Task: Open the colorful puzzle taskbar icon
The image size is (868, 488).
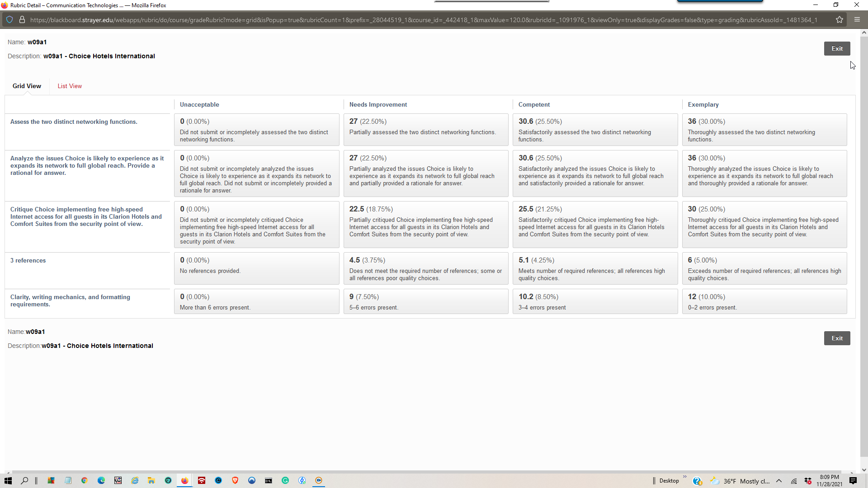Action: [51, 481]
